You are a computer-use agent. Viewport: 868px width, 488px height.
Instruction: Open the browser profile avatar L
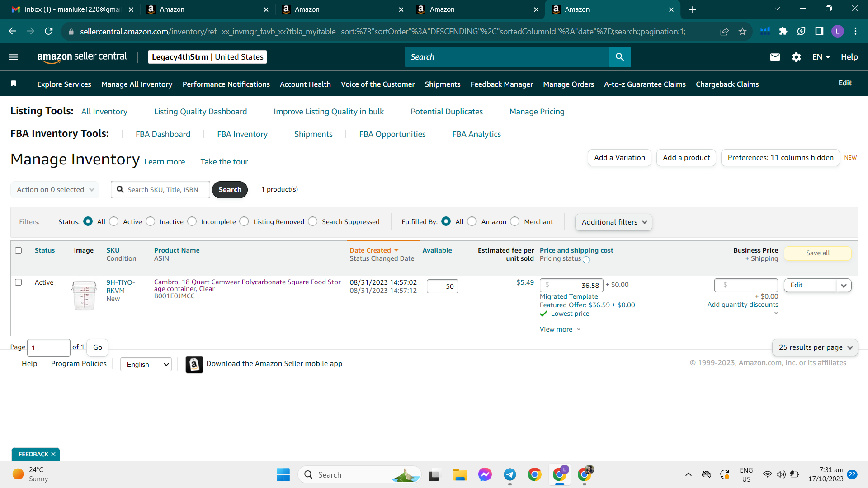(837, 31)
